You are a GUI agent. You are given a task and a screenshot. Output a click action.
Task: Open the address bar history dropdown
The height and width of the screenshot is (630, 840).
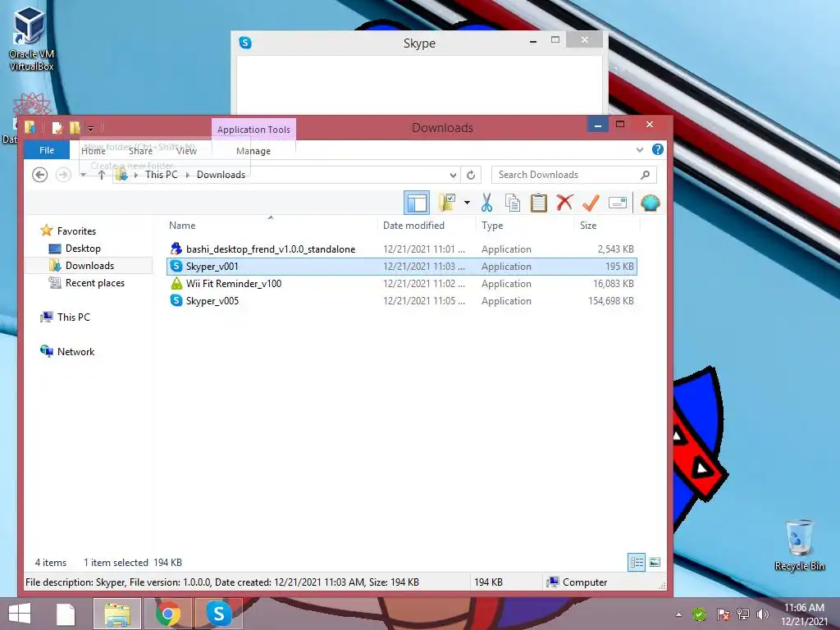(x=453, y=176)
